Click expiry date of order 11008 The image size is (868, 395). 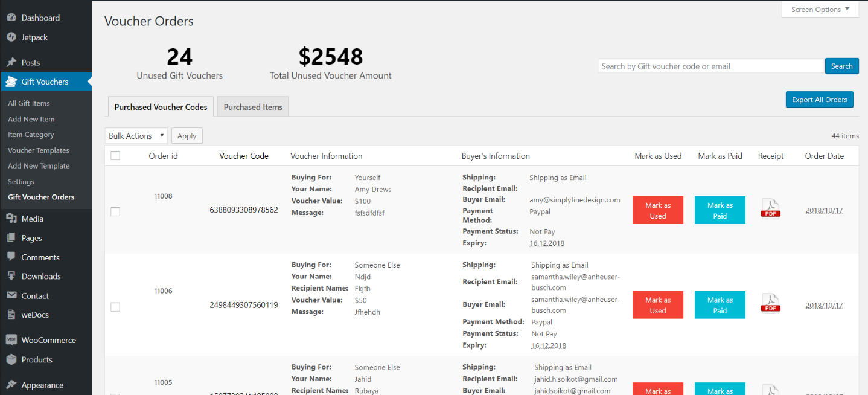coord(547,243)
